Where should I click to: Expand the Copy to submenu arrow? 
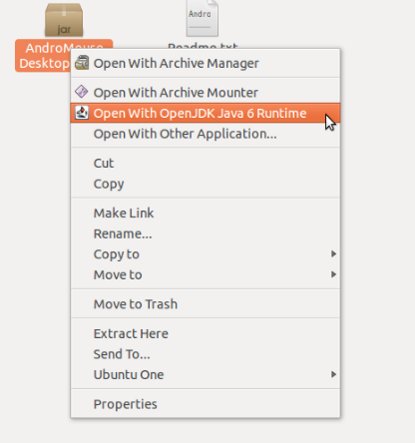333,254
